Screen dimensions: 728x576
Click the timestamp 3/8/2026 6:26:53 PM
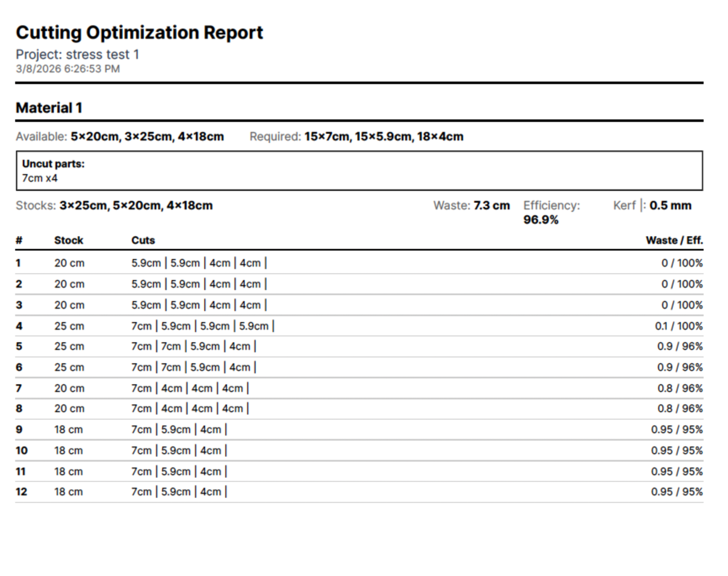click(68, 69)
